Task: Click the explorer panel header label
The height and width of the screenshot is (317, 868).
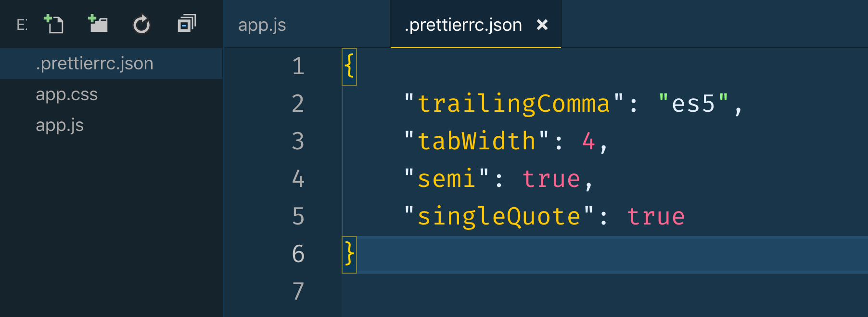Action: 22,25
